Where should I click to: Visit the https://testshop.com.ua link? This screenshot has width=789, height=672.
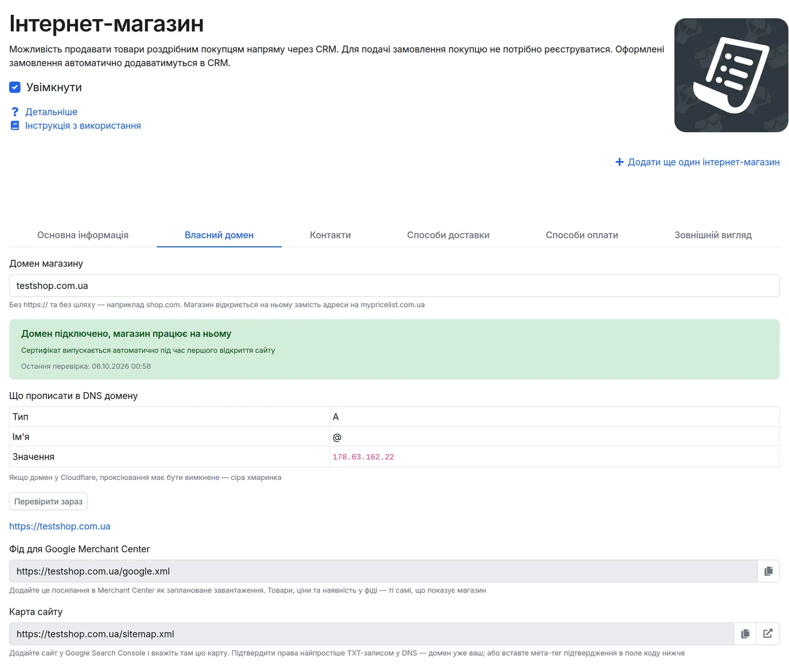point(60,526)
